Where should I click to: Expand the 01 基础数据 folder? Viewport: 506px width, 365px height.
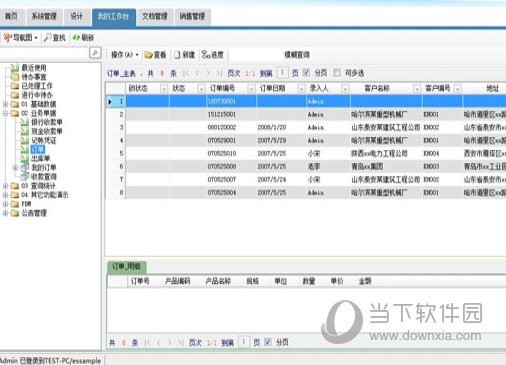point(5,104)
